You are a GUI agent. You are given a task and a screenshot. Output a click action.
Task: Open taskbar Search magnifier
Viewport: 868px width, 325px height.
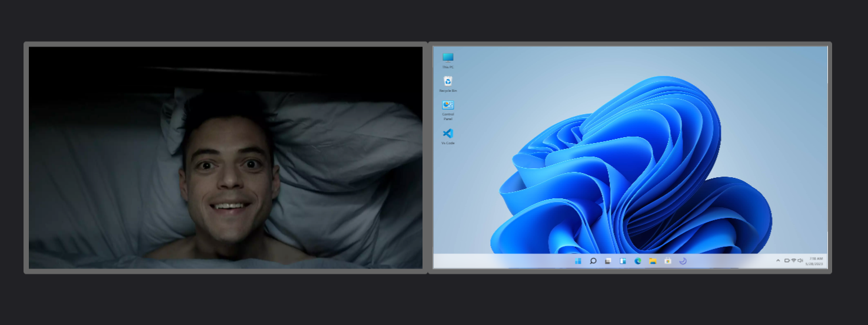click(x=593, y=261)
